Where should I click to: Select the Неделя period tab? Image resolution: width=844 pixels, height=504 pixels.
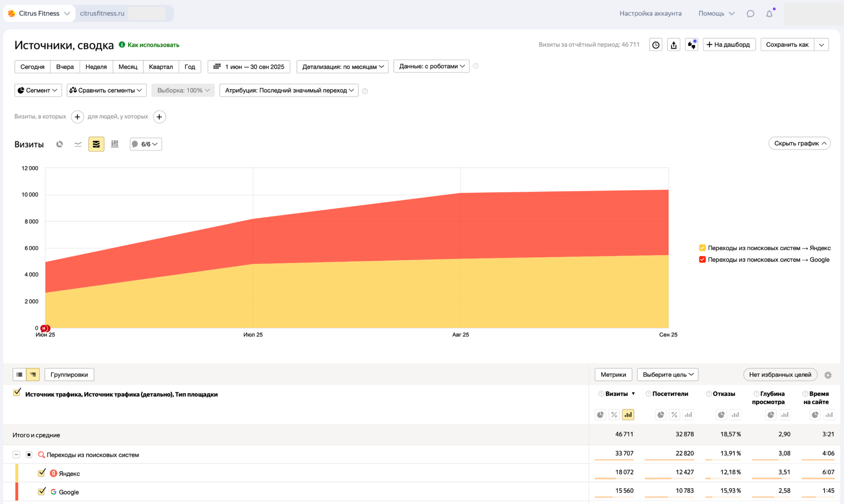(x=96, y=67)
